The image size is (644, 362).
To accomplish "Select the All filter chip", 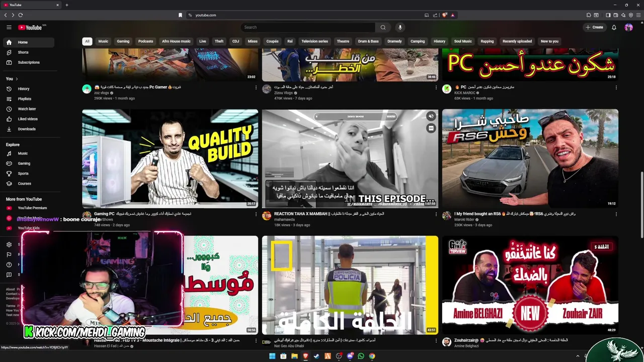I will click(87, 41).
